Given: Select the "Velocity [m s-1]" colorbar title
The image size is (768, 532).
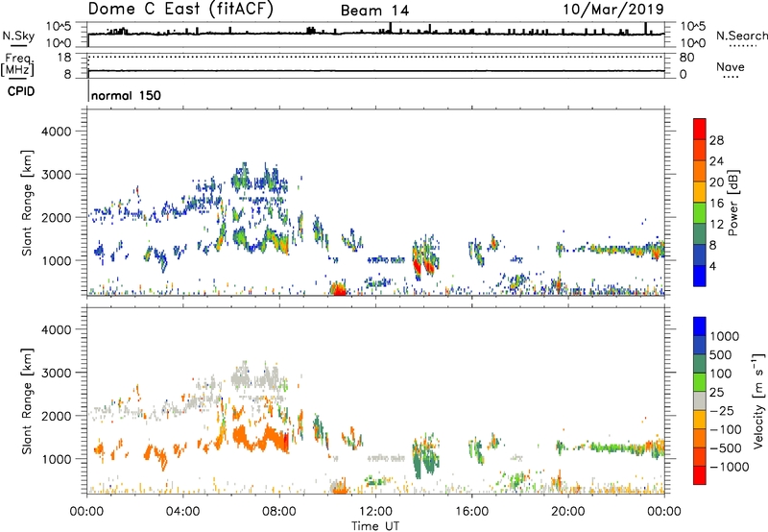Looking at the screenshot, I should click(759, 400).
